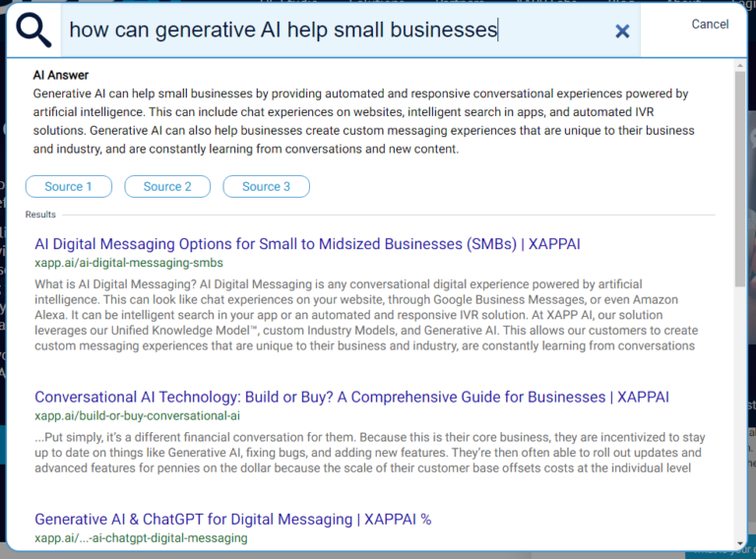
Task: Open the Source 1 reference
Action: point(69,187)
